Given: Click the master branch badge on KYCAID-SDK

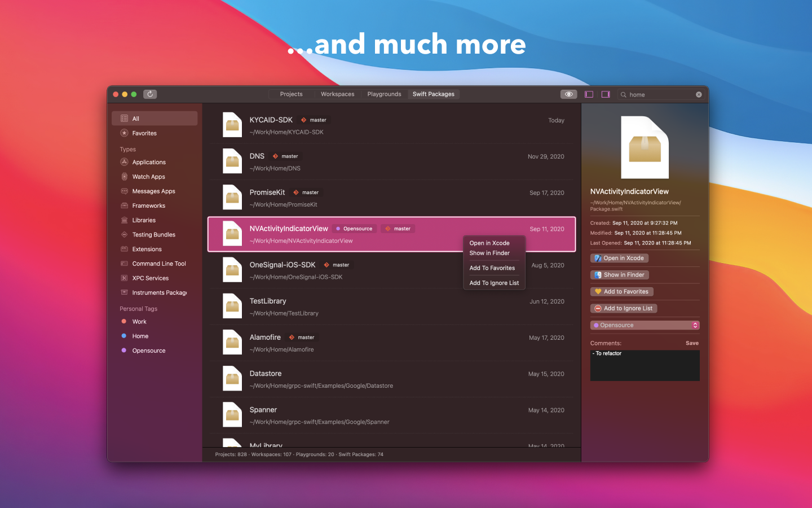Looking at the screenshot, I should [314, 120].
